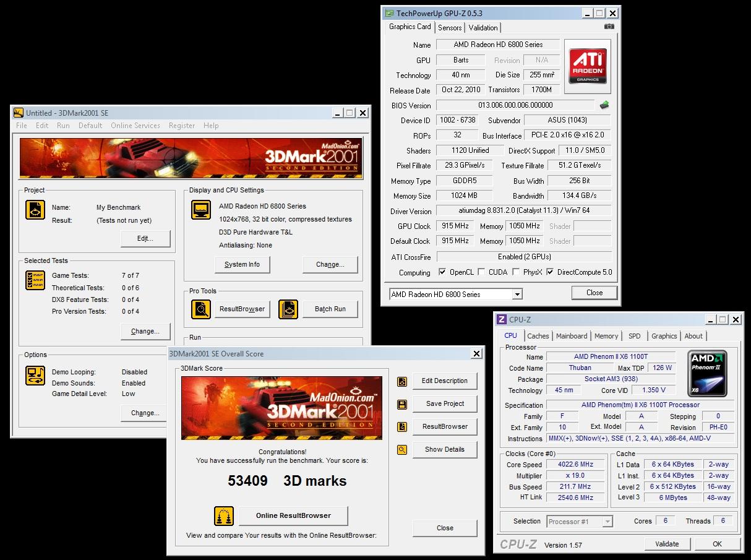
Task: Click the 3DMark2001 SE title bar icon
Action: (x=19, y=113)
